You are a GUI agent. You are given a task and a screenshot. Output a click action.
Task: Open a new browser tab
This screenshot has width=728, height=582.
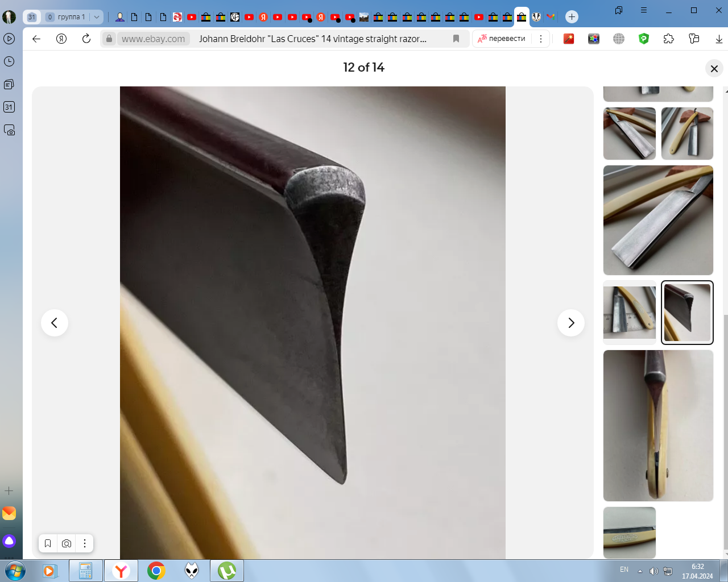click(572, 17)
